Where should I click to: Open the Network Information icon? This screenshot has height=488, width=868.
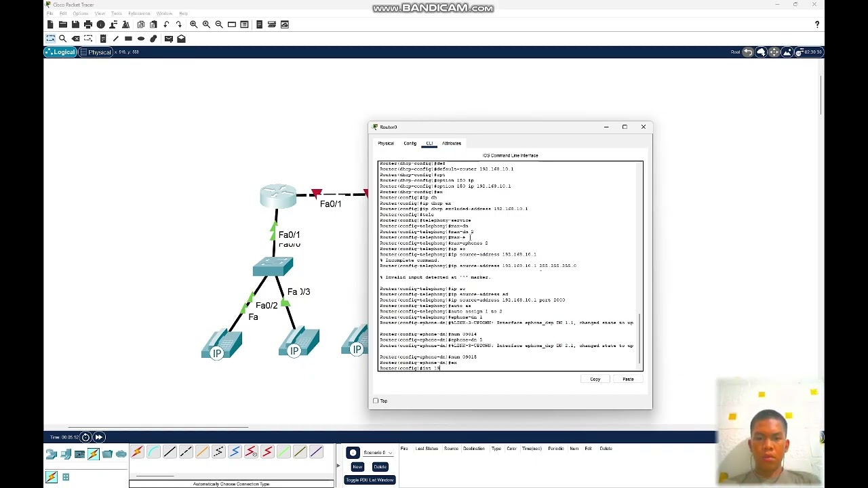coord(100,24)
